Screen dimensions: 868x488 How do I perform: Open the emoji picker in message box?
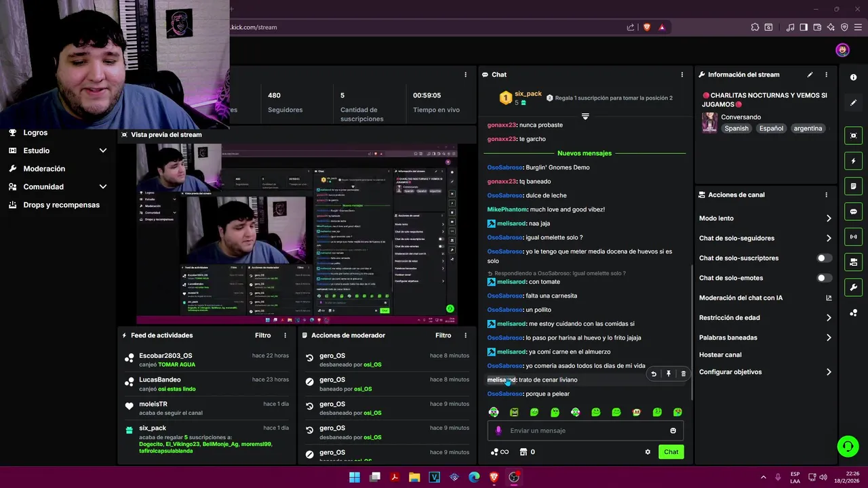click(x=673, y=430)
